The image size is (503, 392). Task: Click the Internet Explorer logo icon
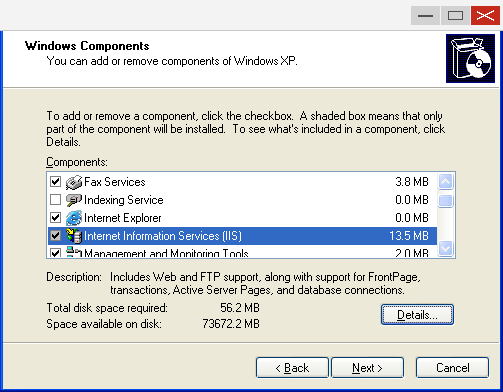coord(74,218)
